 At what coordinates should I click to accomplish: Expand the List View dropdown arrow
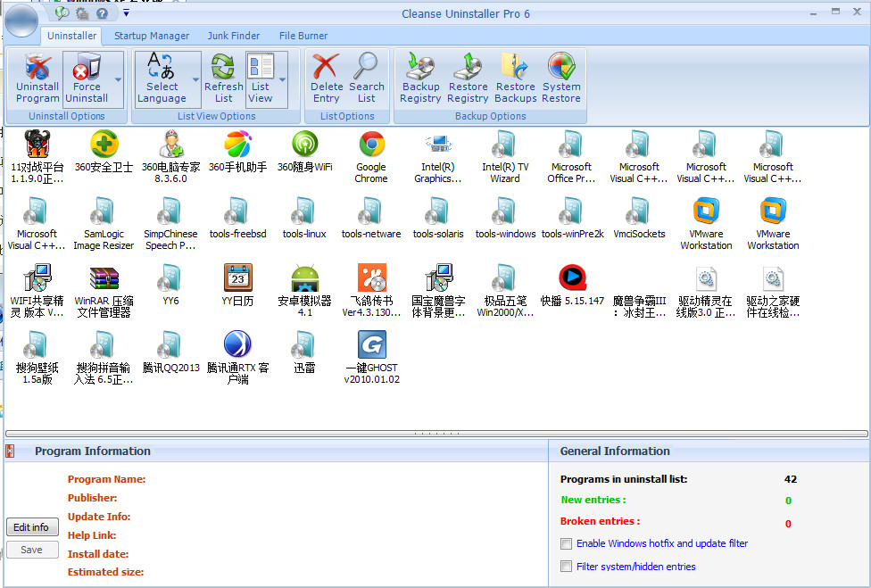click(282, 79)
